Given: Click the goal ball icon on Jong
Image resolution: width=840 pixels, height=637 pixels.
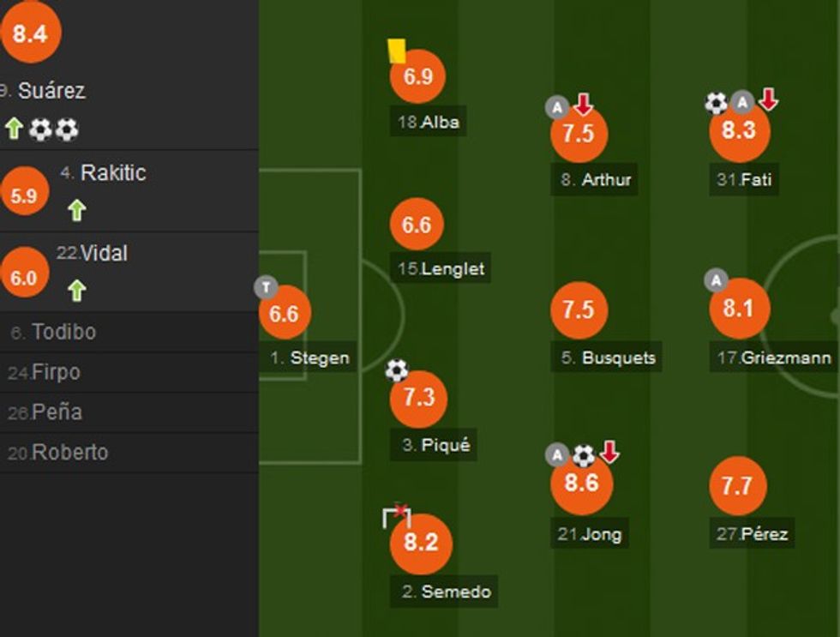Looking at the screenshot, I should pyautogui.click(x=584, y=454).
